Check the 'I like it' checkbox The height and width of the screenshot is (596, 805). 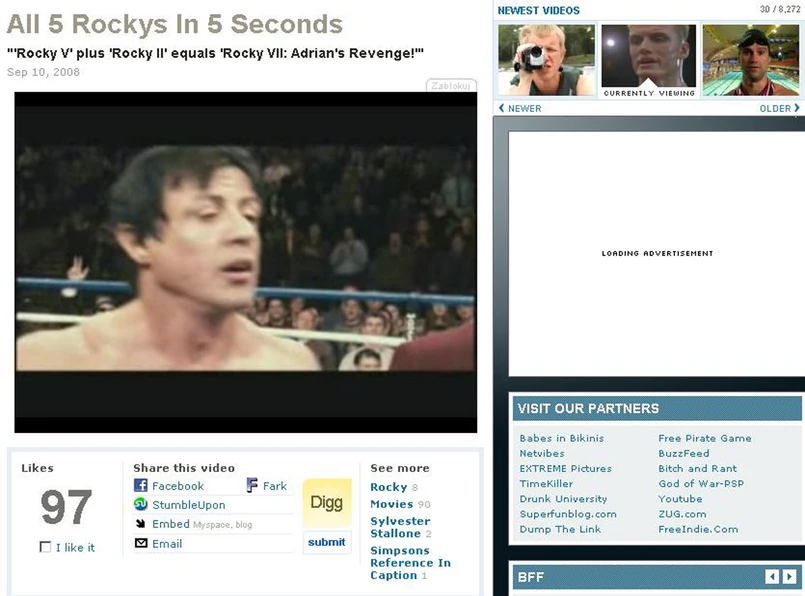point(45,547)
